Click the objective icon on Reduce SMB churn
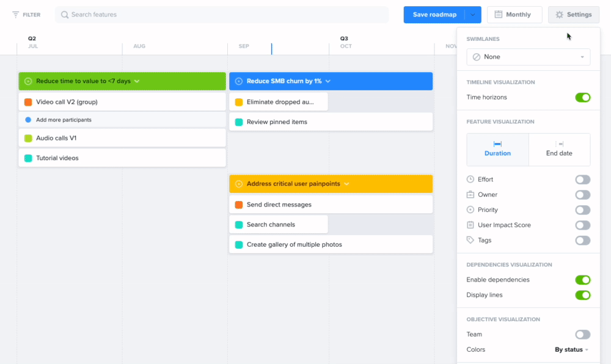The height and width of the screenshot is (364, 611). click(239, 81)
